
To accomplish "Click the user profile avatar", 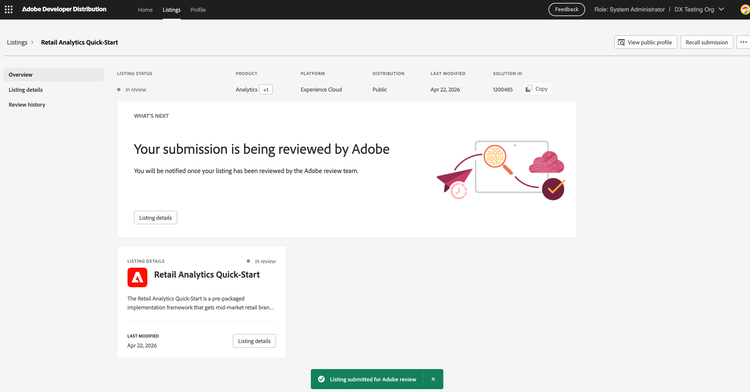I will [745, 9].
